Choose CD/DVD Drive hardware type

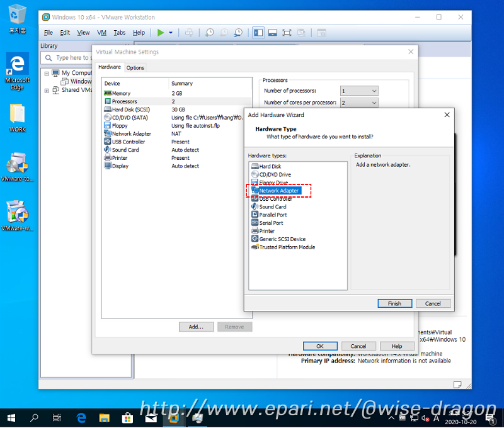(x=271, y=174)
